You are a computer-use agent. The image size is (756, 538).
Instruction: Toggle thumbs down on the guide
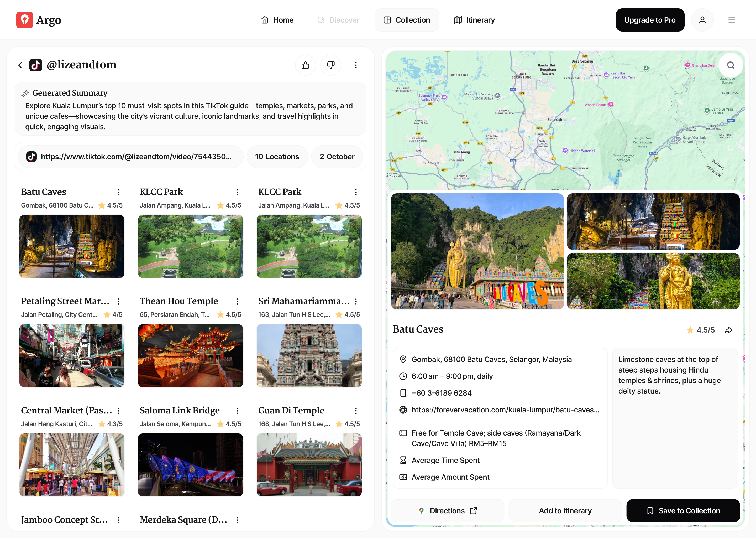click(x=331, y=65)
